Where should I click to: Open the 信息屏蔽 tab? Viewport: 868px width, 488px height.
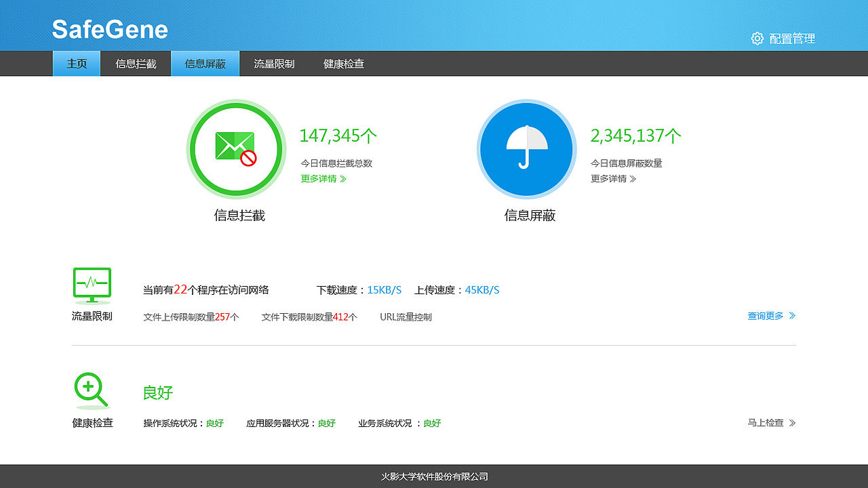tap(205, 64)
